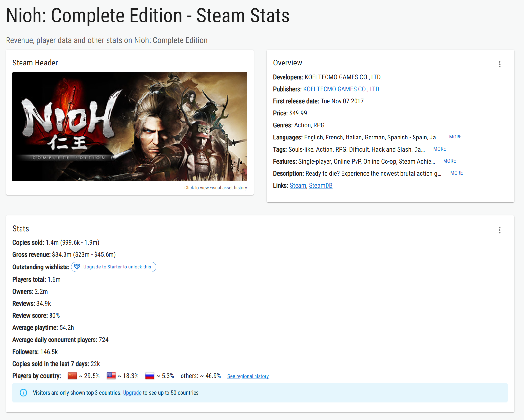
Task: Click the 'Price: $49.99' line
Action: (290, 113)
